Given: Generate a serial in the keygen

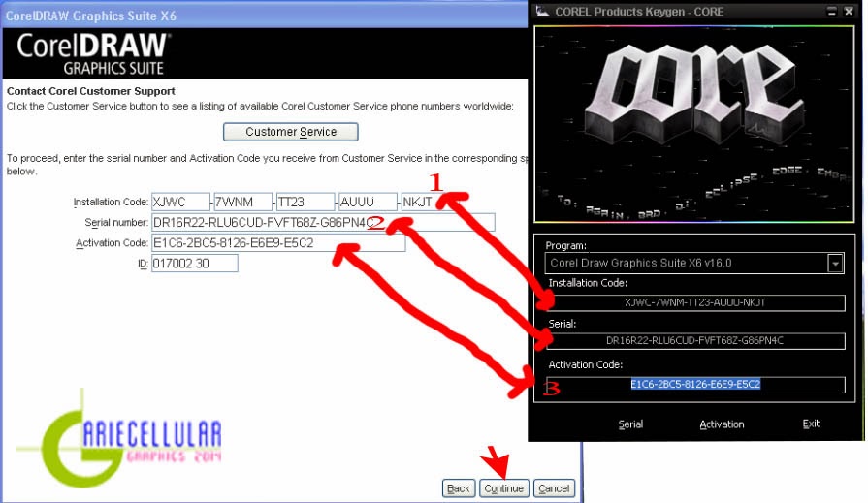Looking at the screenshot, I should (x=630, y=424).
